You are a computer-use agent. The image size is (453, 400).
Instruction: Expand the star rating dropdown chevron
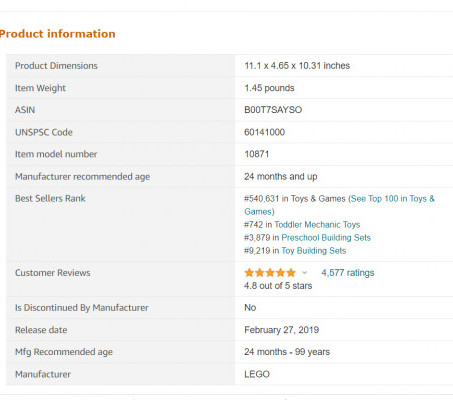point(304,273)
